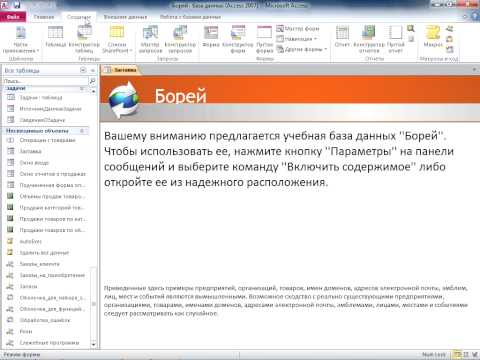Switch to the Главная ribbon tab
This screenshot has height=360, width=480.
click(x=44, y=17)
